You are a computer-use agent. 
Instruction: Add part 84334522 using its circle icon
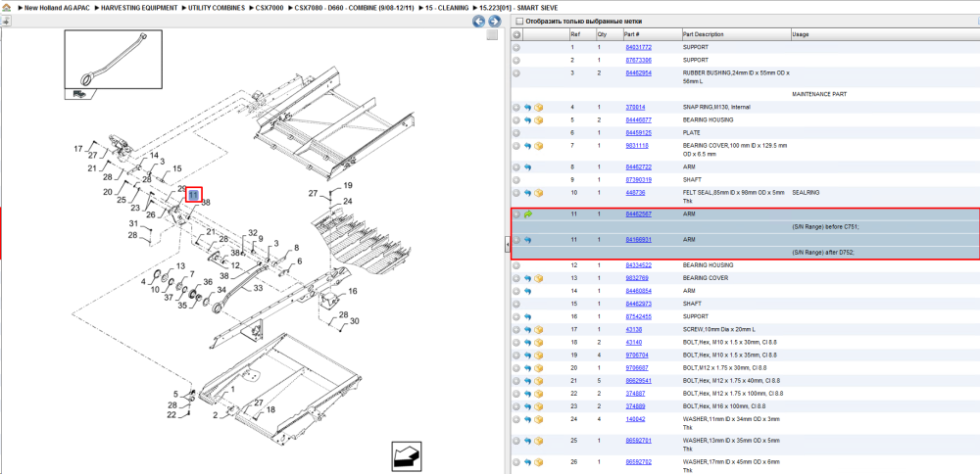coord(516,265)
